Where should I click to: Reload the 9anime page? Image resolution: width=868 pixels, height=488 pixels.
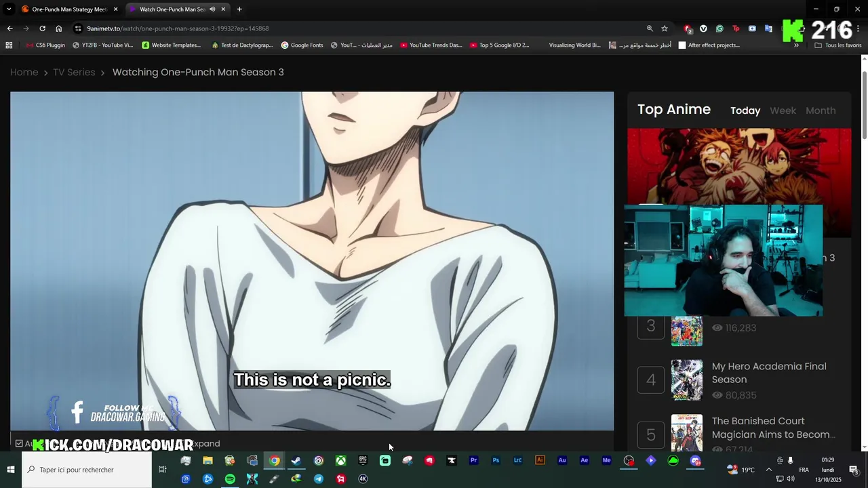(x=42, y=28)
